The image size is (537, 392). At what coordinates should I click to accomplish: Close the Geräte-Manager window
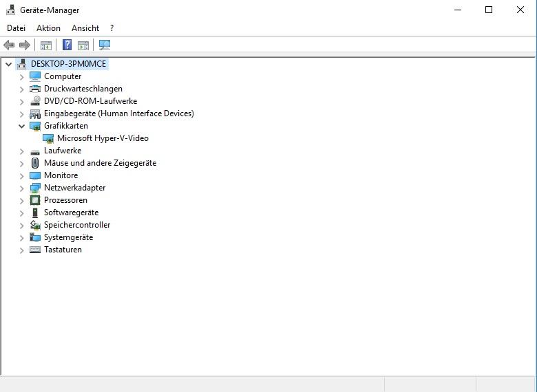pyautogui.click(x=520, y=10)
